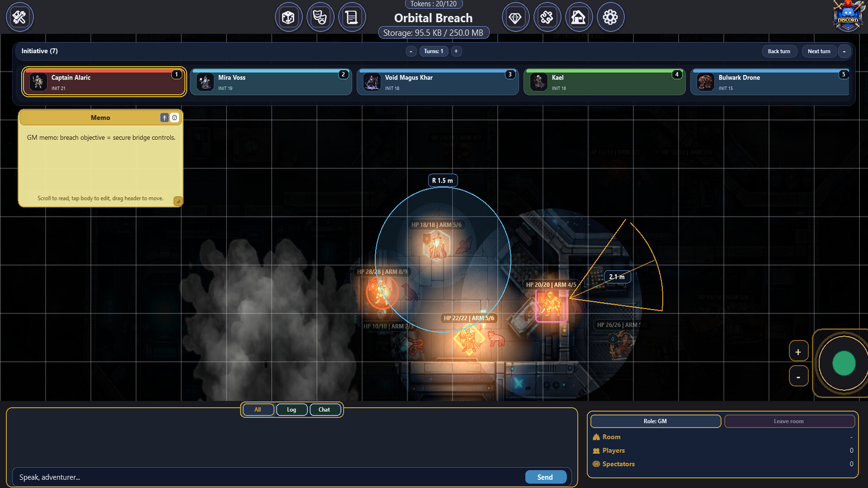Select Captain Alaric in the initiative order

click(x=104, y=82)
